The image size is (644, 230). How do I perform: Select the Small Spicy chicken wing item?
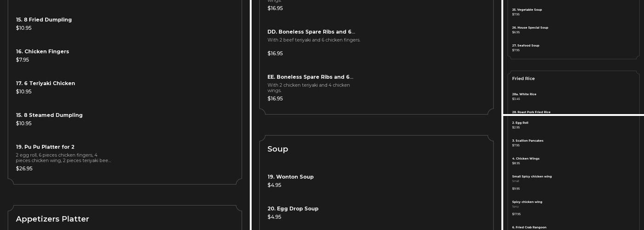tap(532, 177)
